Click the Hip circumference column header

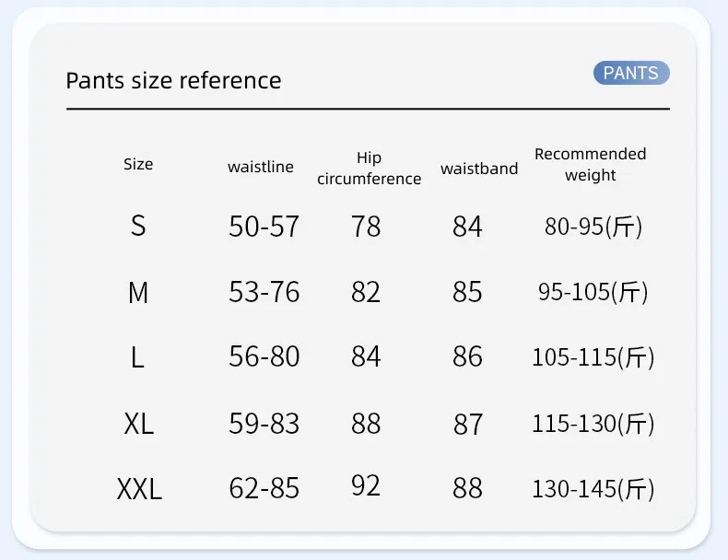(369, 169)
